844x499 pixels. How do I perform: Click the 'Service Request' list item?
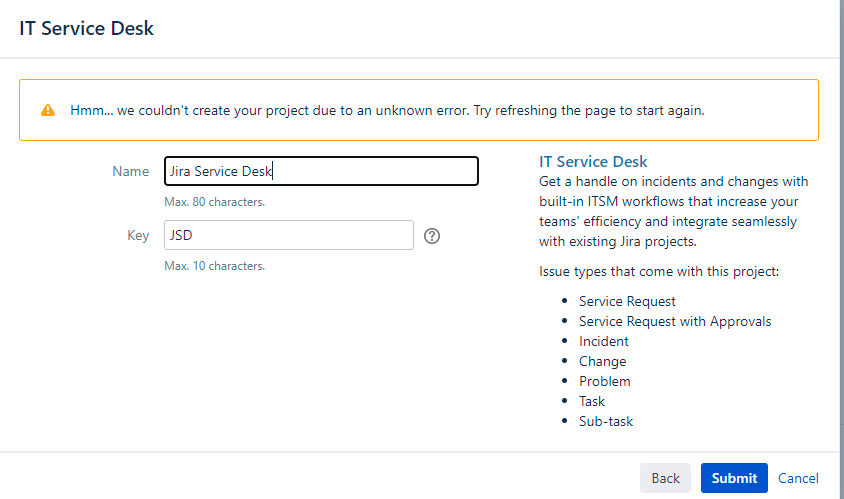[627, 301]
